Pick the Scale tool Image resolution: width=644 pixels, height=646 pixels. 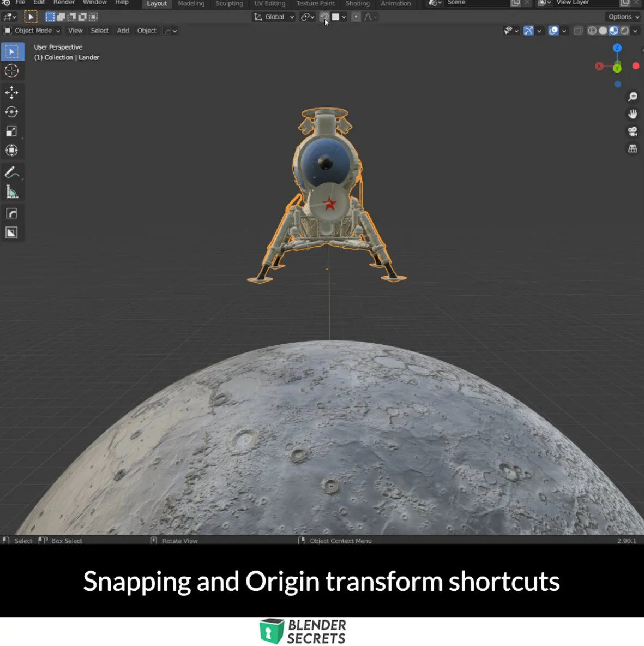point(11,131)
